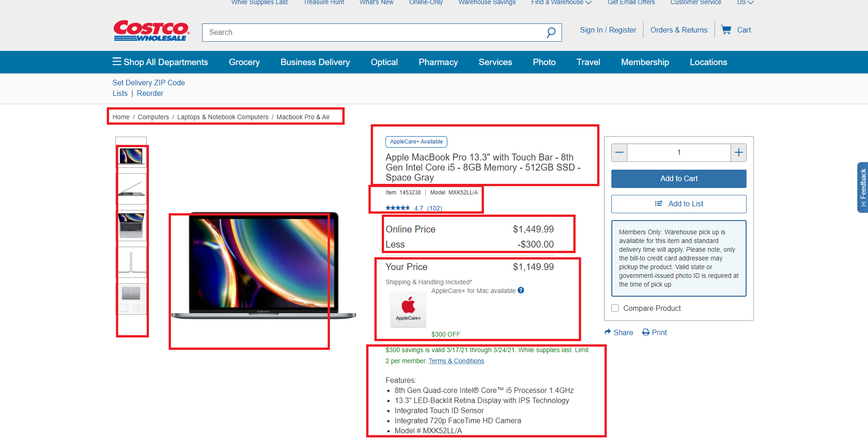
Task: Increase quantity with plus button
Action: tap(738, 153)
